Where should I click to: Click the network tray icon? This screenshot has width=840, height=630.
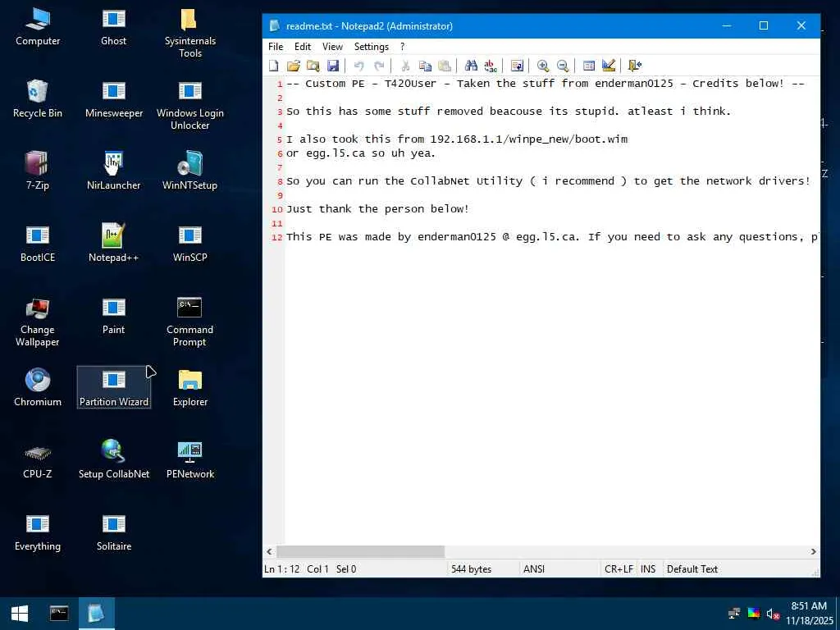734,614
